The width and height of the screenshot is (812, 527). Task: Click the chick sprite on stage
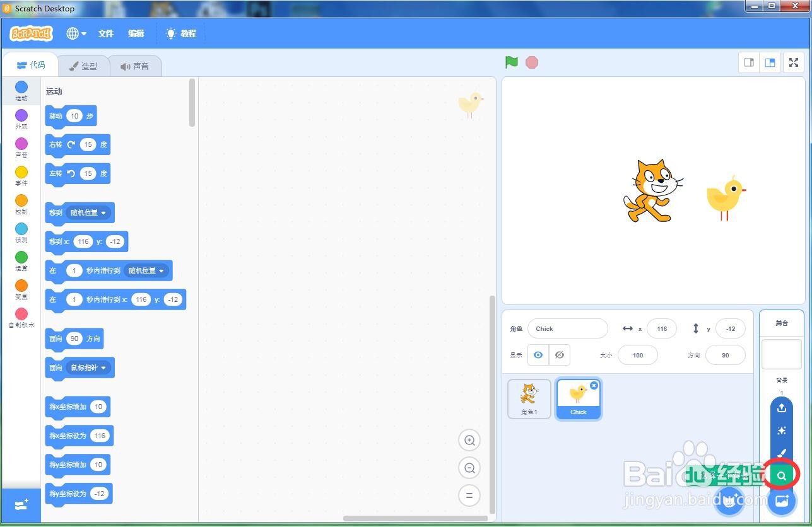pos(726,198)
